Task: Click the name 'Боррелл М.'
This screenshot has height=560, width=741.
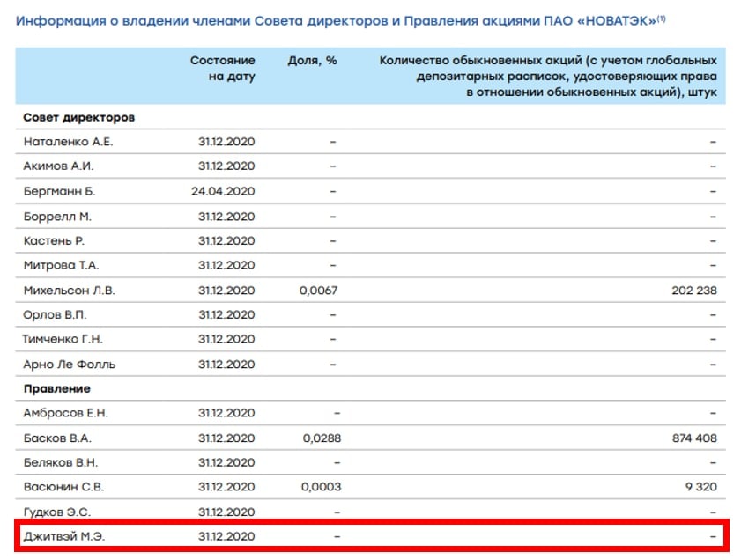Action: [57, 217]
